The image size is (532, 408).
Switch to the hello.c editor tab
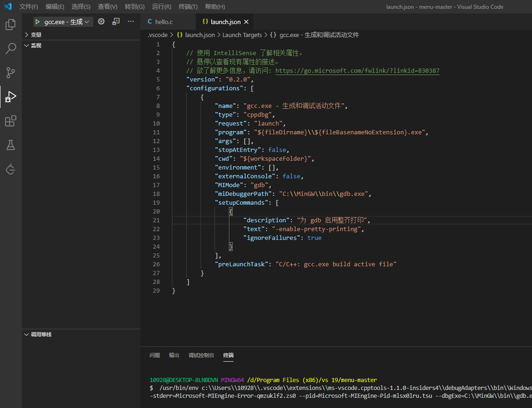(x=164, y=22)
